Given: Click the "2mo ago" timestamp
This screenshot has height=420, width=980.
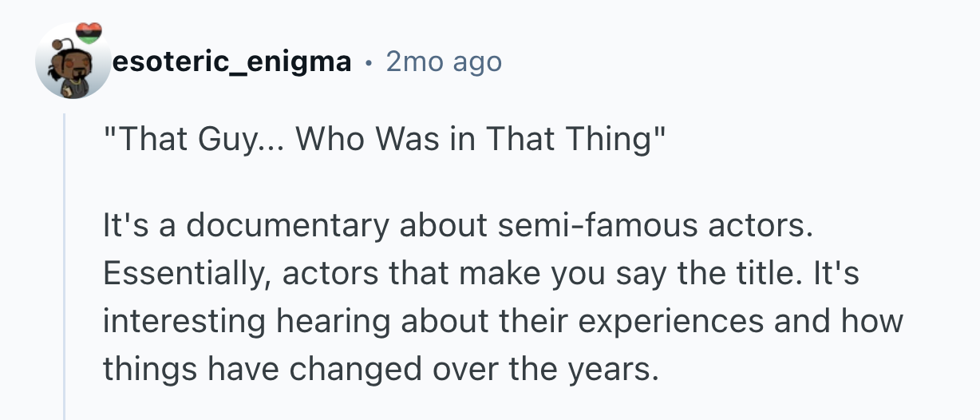Looking at the screenshot, I should 444,61.
